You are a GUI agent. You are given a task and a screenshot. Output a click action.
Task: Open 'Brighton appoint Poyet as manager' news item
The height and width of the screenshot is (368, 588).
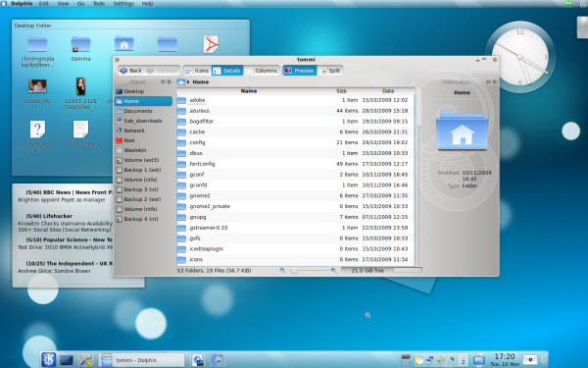point(62,200)
